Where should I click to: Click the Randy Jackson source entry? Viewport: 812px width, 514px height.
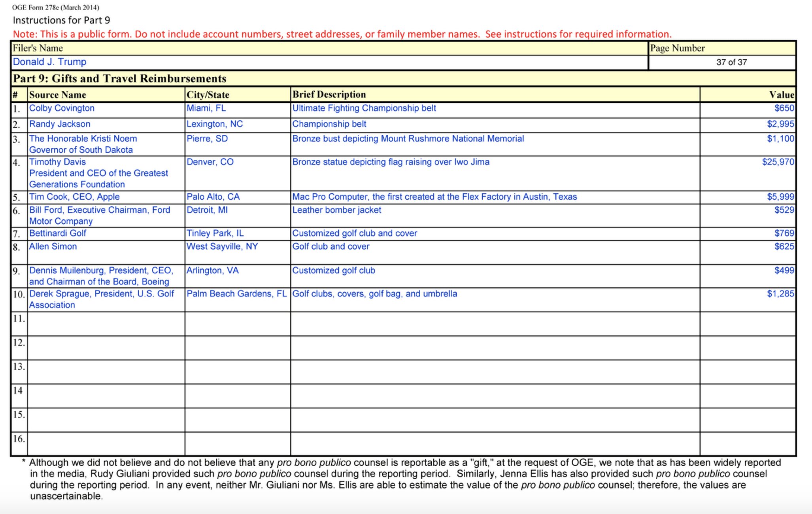60,124
